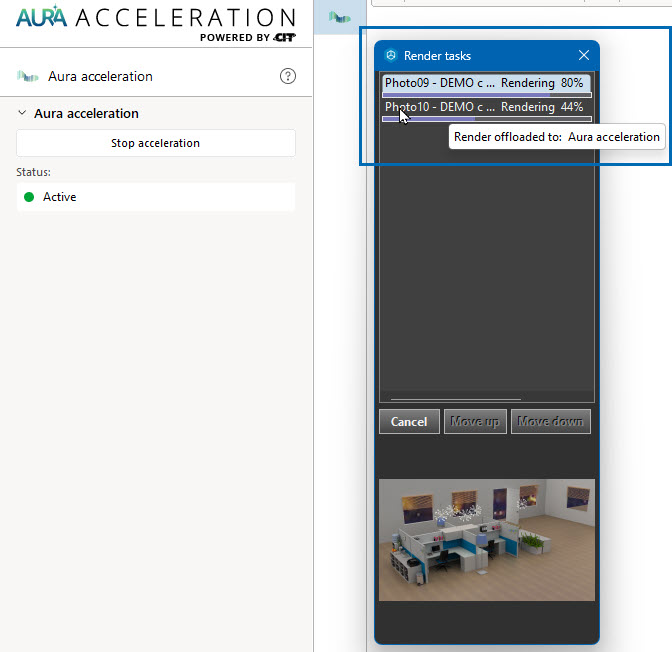Select the Photo09 render task row
The height and width of the screenshot is (652, 672).
pyautogui.click(x=487, y=83)
